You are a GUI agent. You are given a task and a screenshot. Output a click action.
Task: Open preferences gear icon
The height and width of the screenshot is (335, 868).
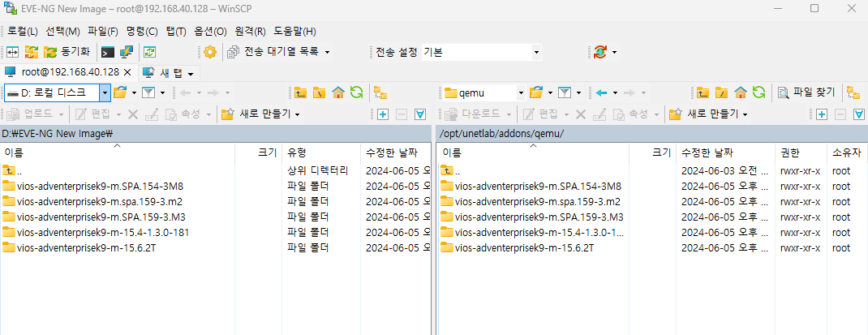(x=210, y=52)
